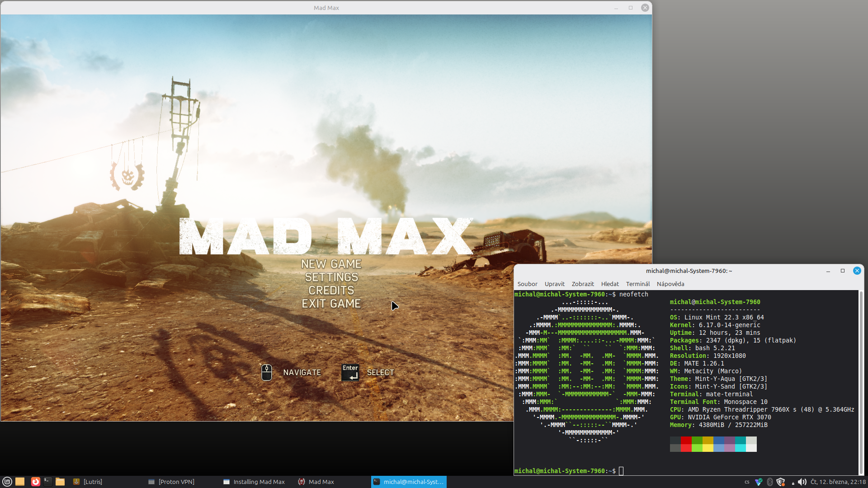Select EXIT GAME in Mad Max menu
The height and width of the screenshot is (488, 868).
tap(331, 304)
